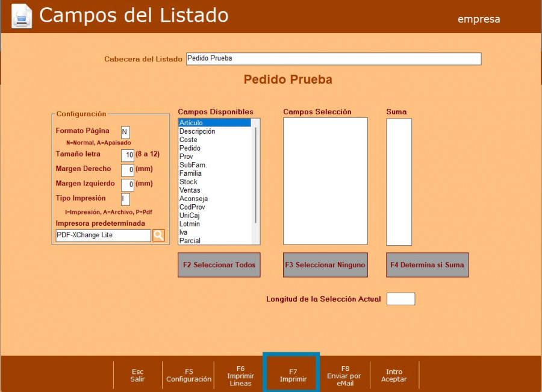The height and width of the screenshot is (392, 542).
Task: Click the Impresora predeterminada field
Action: point(103,235)
